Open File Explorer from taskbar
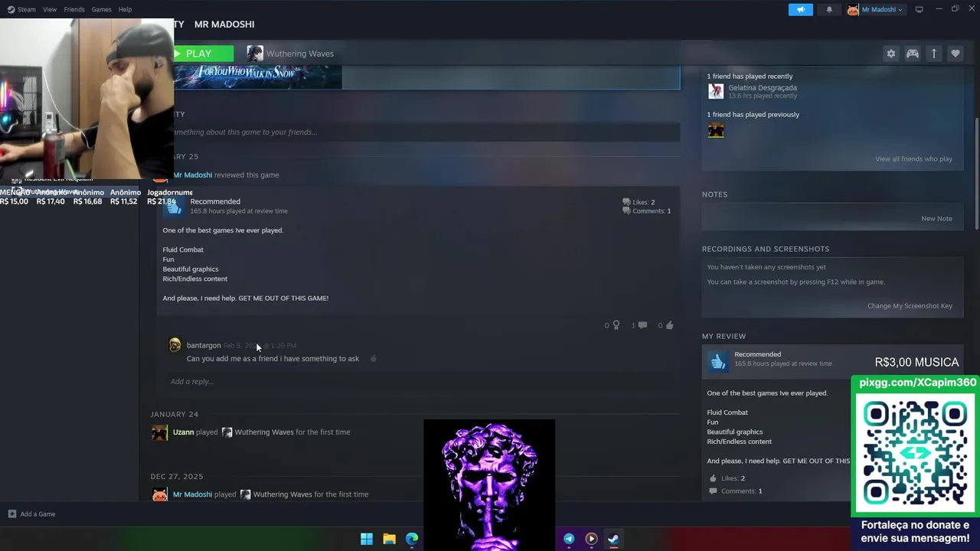The height and width of the screenshot is (551, 980). pos(389,539)
